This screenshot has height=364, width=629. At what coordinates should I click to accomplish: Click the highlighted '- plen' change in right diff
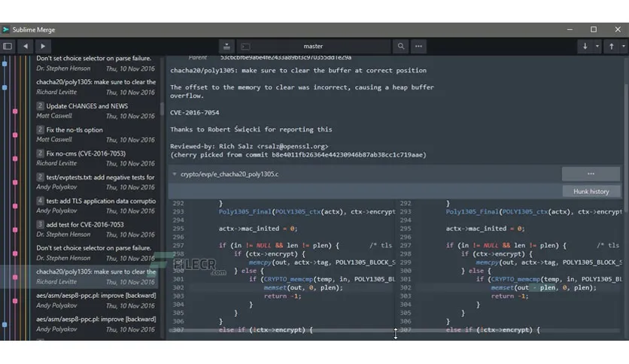coord(544,287)
